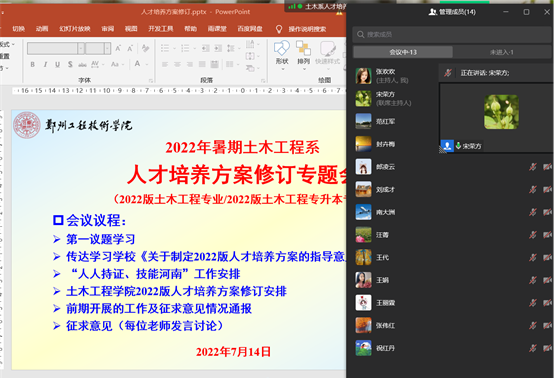Toggle Bold formatting in the font group
The width and height of the screenshot is (556, 378).
(x=33, y=64)
